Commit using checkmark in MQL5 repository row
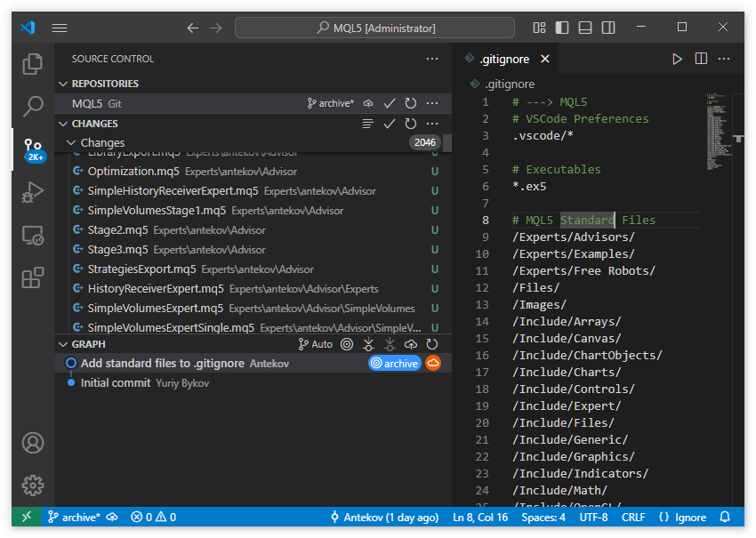Image resolution: width=756 pixels, height=538 pixels. 390,103
